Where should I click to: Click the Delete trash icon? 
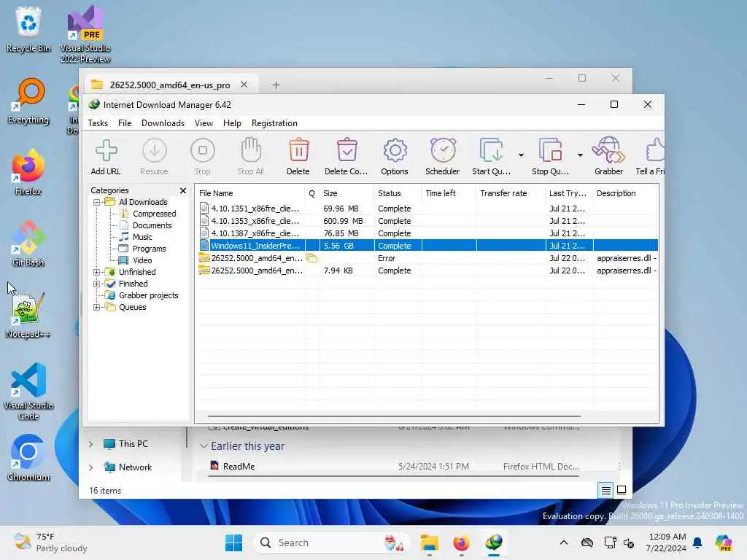tap(298, 151)
